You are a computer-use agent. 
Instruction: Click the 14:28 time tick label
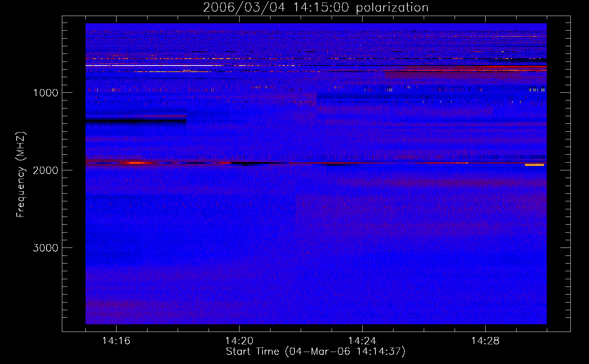(485, 341)
